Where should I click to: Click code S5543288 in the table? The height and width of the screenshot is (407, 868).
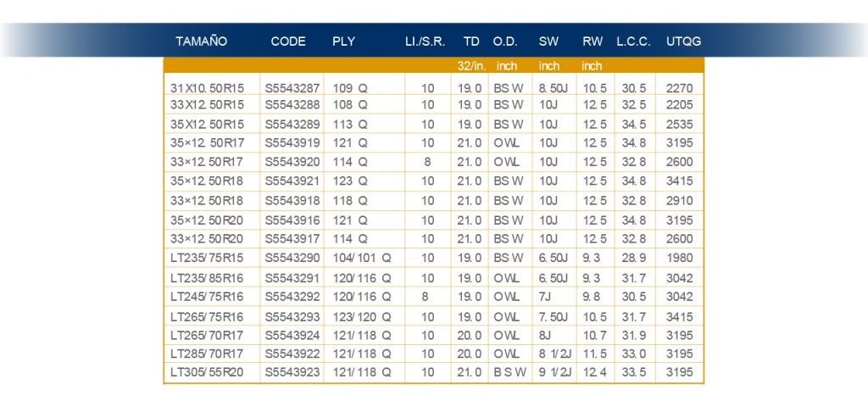[x=292, y=104]
